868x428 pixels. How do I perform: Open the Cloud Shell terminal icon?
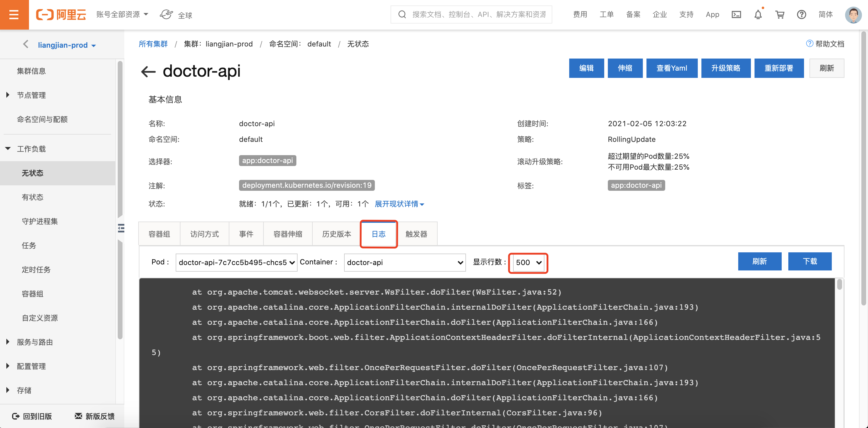tap(736, 14)
